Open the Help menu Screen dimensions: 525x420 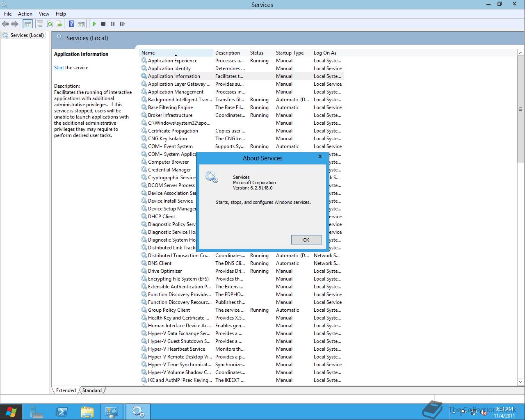(61, 14)
